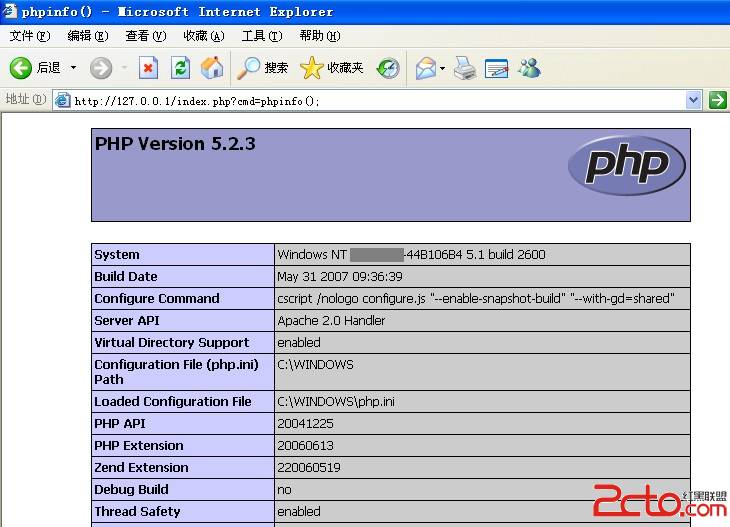Viewport: 730px width, 527px height.
Task: Click the IE icon in title bar
Action: click(x=10, y=11)
